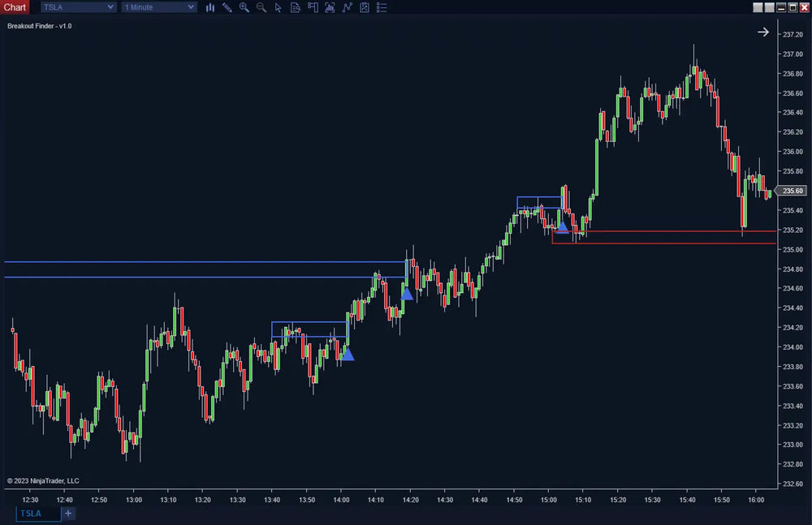The image size is (812, 525).
Task: Activate the Zoom Out tool
Action: click(x=261, y=7)
